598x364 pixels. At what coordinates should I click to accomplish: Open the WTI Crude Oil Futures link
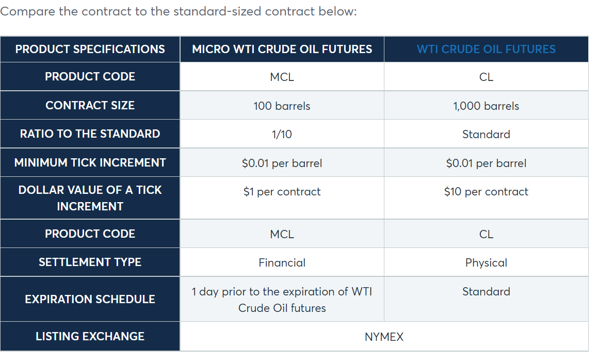[486, 49]
